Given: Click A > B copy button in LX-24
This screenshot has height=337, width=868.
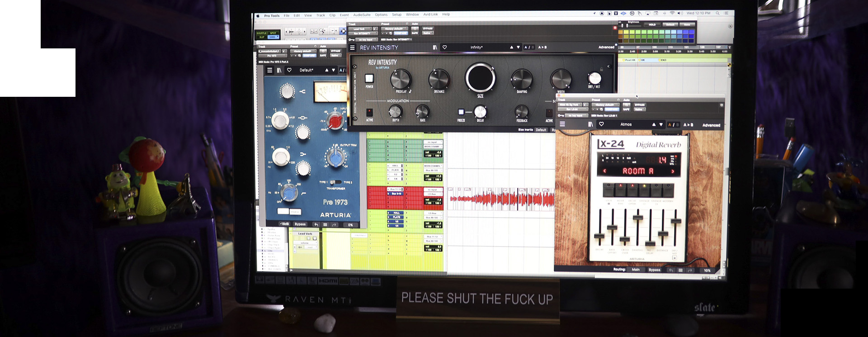Looking at the screenshot, I should point(688,125).
